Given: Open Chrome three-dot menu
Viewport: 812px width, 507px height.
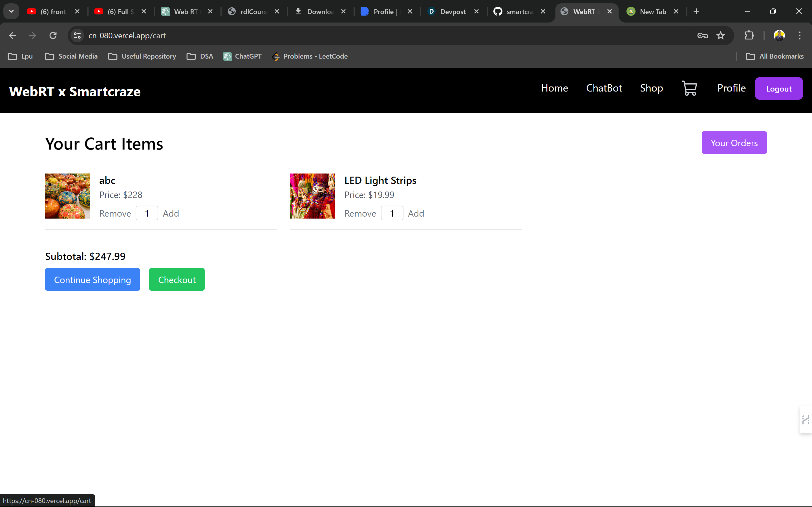Looking at the screenshot, I should pyautogui.click(x=799, y=35).
